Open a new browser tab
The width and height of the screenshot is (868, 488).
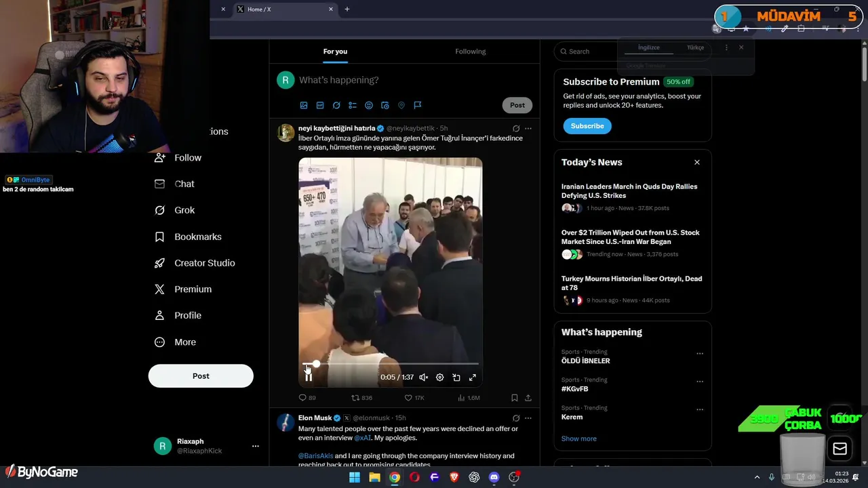pos(347,9)
